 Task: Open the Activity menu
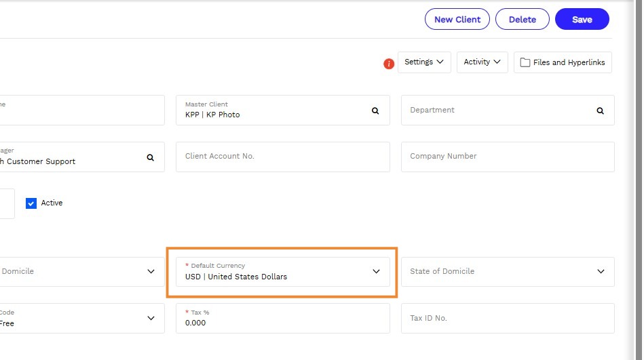click(x=482, y=62)
